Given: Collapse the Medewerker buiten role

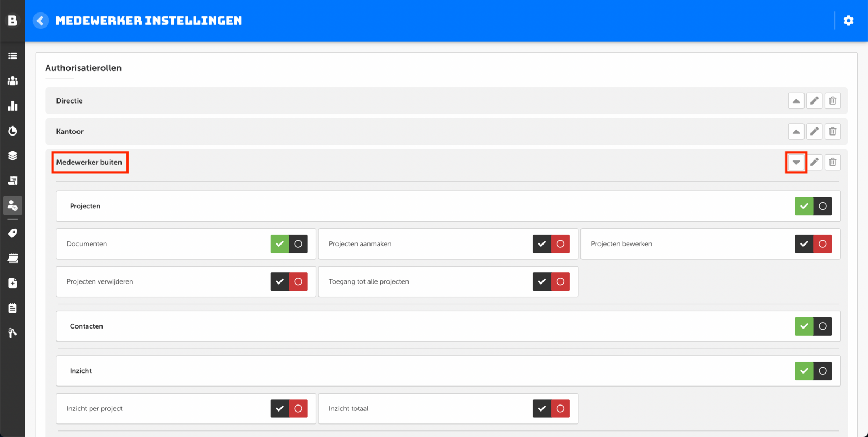Looking at the screenshot, I should pyautogui.click(x=796, y=162).
